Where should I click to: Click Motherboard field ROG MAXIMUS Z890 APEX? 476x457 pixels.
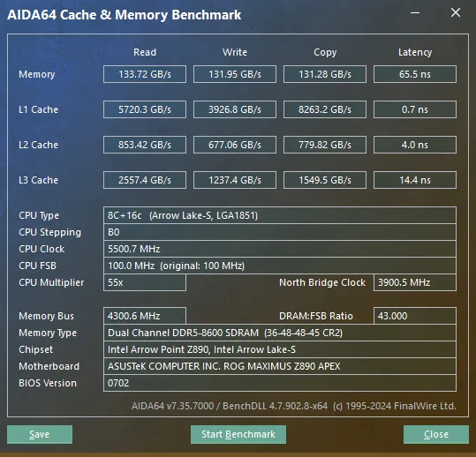[x=280, y=366]
